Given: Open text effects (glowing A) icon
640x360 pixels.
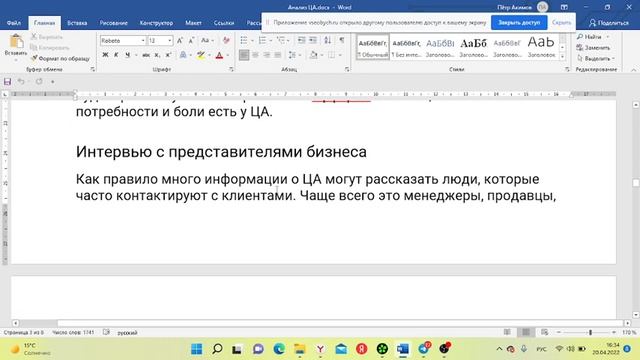Looking at the screenshot, I should 183,55.
